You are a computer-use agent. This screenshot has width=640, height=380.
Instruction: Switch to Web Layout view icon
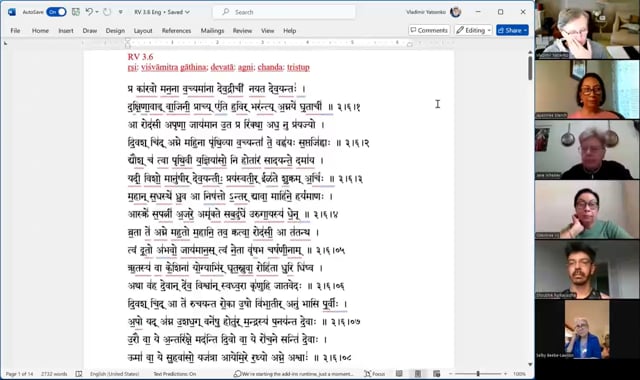(436, 374)
